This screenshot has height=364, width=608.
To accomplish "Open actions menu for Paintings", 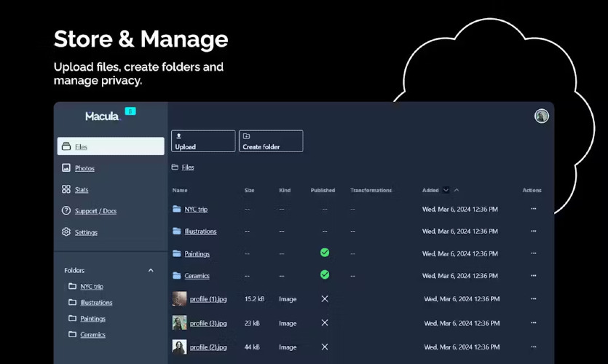I will 534,253.
